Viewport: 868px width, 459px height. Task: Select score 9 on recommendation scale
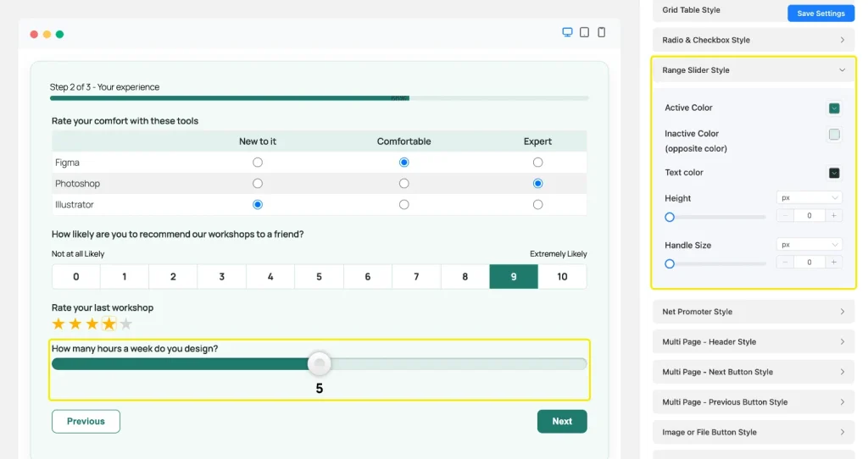coord(513,277)
